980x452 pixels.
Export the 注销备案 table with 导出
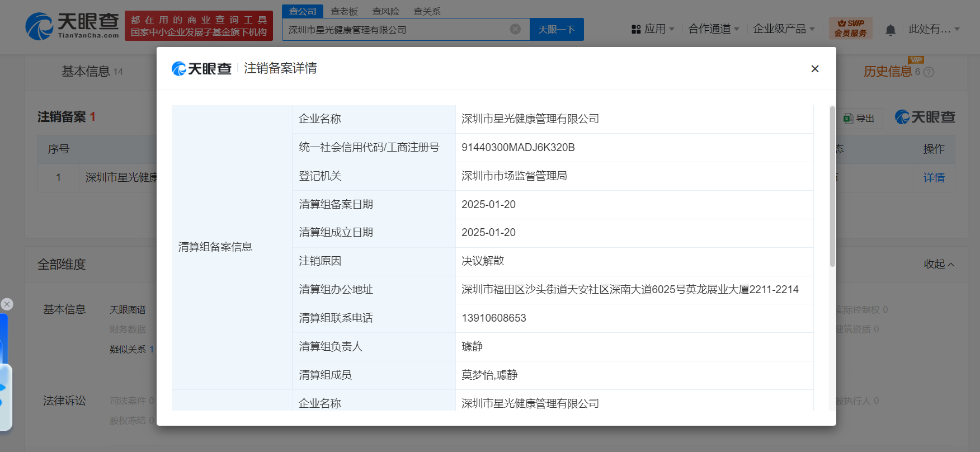click(x=859, y=119)
